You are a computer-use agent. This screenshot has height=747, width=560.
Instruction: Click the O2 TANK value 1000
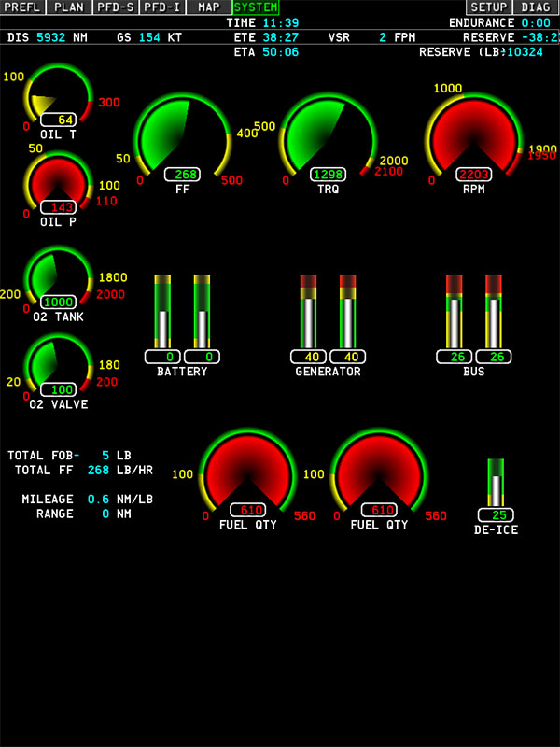click(58, 302)
